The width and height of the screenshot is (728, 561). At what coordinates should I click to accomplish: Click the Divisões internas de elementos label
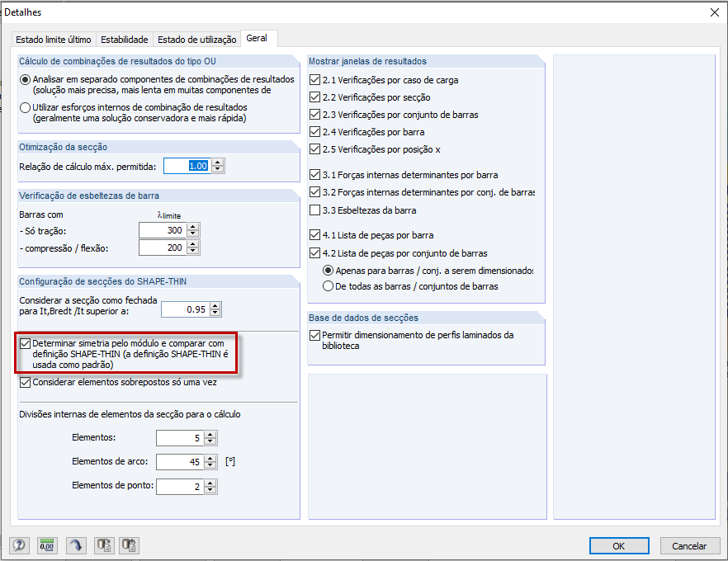(x=130, y=414)
